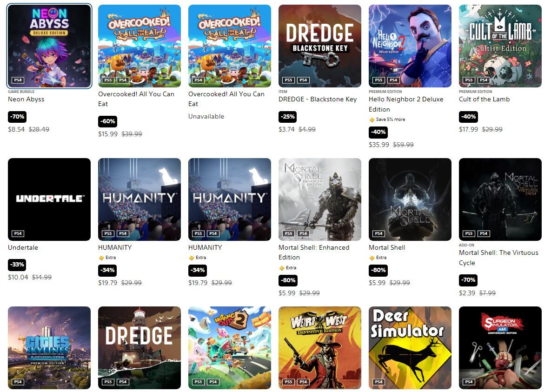551x392 pixels.
Task: Click the PS Plus icon beside Save 5% more
Action: coord(372,120)
